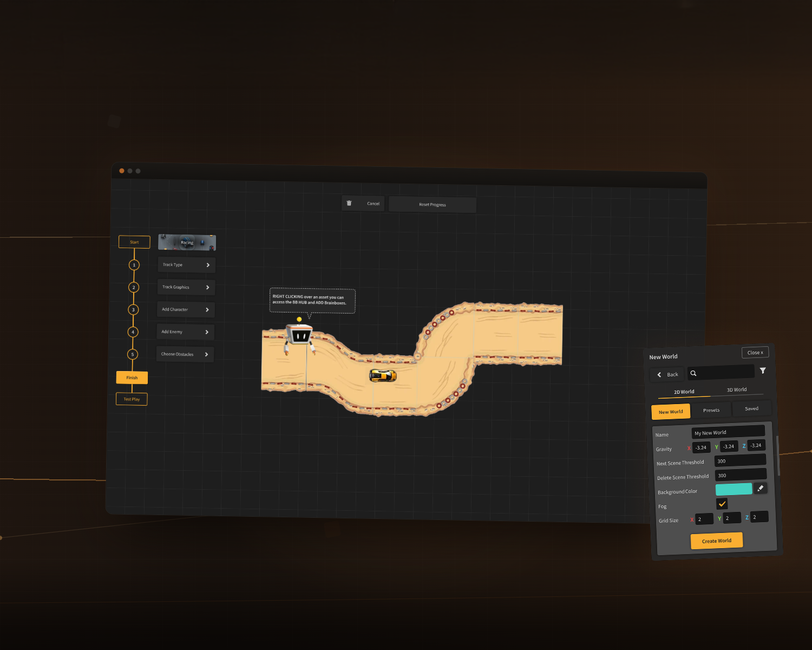The height and width of the screenshot is (650, 812).
Task: Click step 2 circle in the progress timeline
Action: point(134,287)
